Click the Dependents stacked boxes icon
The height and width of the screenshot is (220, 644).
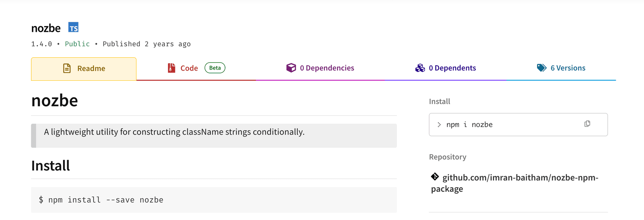420,68
